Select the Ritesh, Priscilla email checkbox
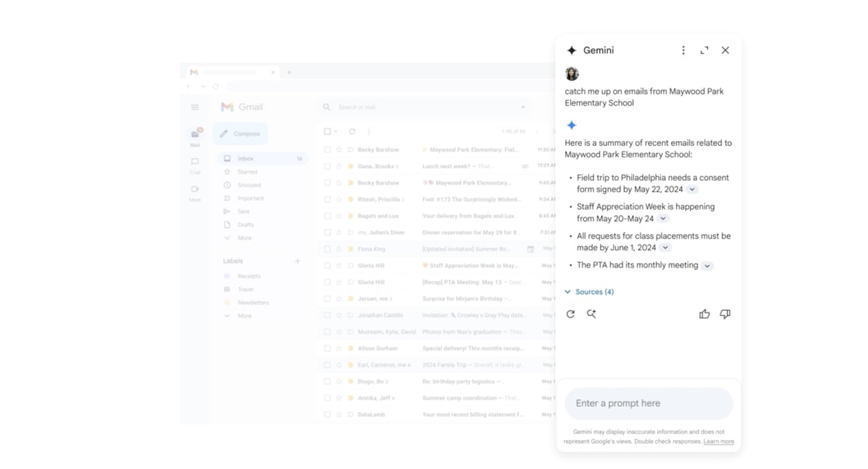Screen dimensions: 868x469 pos(328,199)
